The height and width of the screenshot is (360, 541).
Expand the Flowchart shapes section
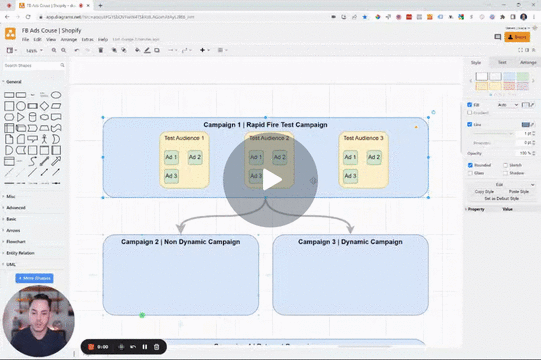[x=16, y=242]
